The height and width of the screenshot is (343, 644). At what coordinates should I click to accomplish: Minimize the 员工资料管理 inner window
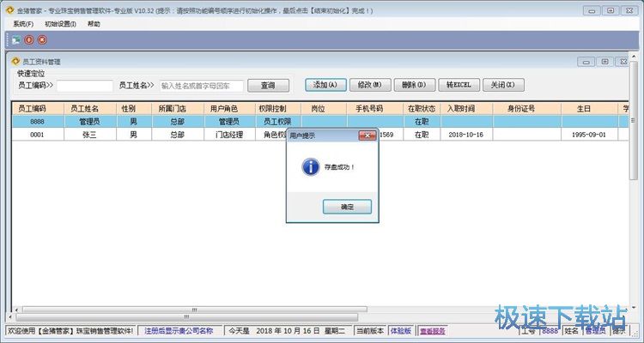click(x=586, y=62)
